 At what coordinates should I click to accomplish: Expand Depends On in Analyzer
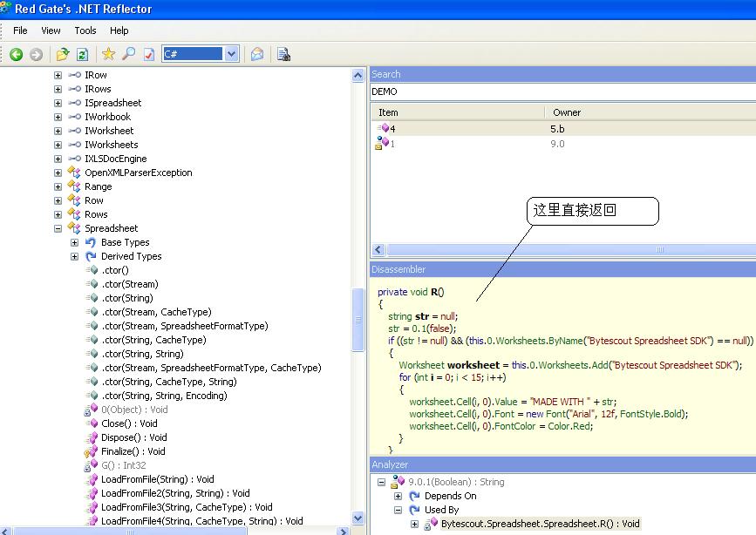click(398, 496)
